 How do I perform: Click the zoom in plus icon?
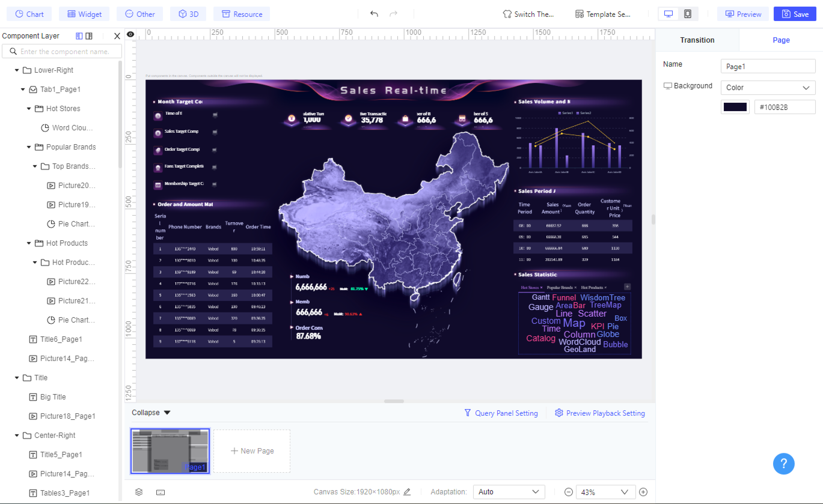[643, 492]
